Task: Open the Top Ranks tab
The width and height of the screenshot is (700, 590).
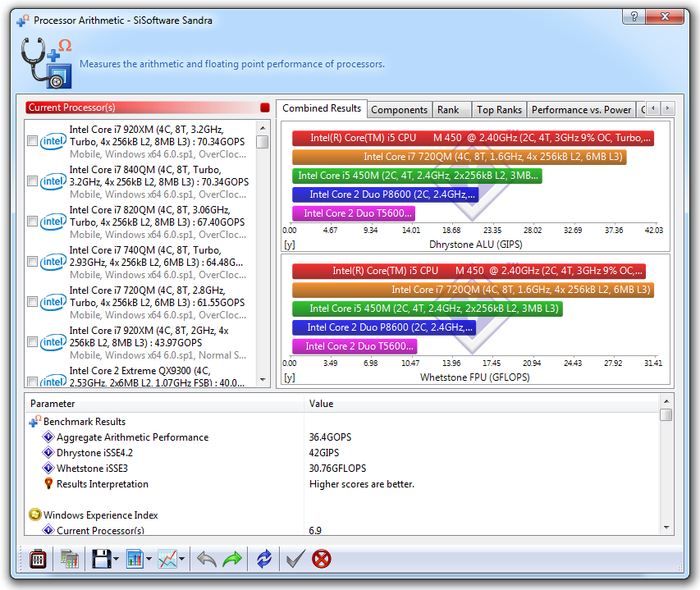Action: click(499, 110)
